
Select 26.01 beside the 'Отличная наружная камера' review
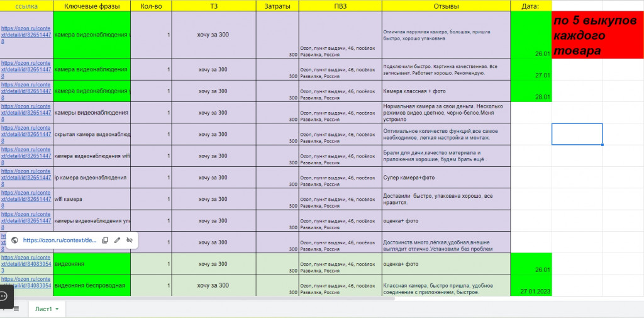tap(531, 35)
